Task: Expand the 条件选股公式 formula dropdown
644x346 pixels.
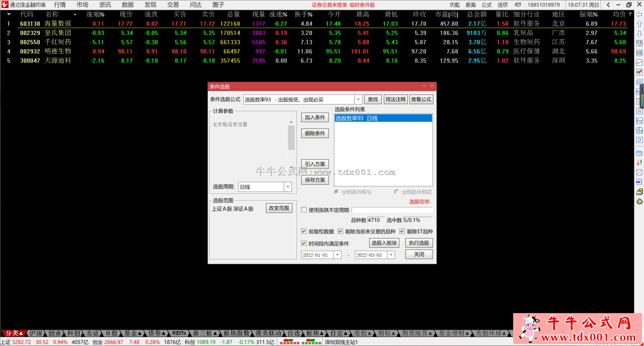Action: 358,99
